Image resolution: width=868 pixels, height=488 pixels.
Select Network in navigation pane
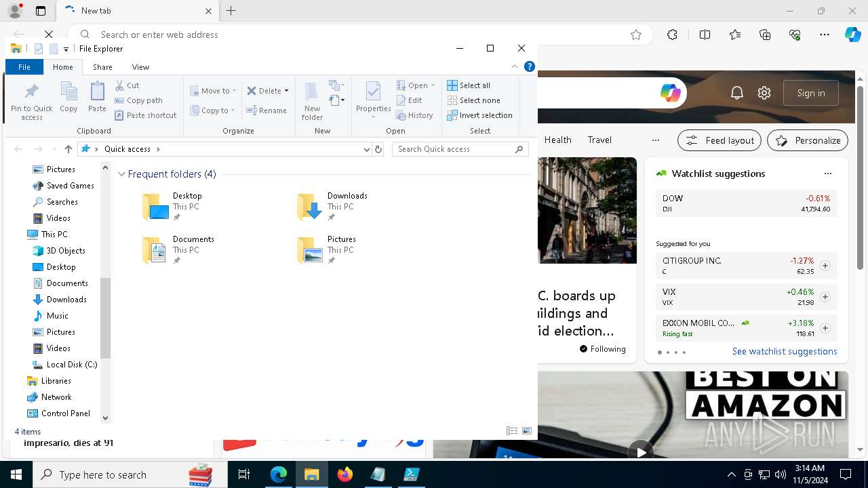pos(49,397)
